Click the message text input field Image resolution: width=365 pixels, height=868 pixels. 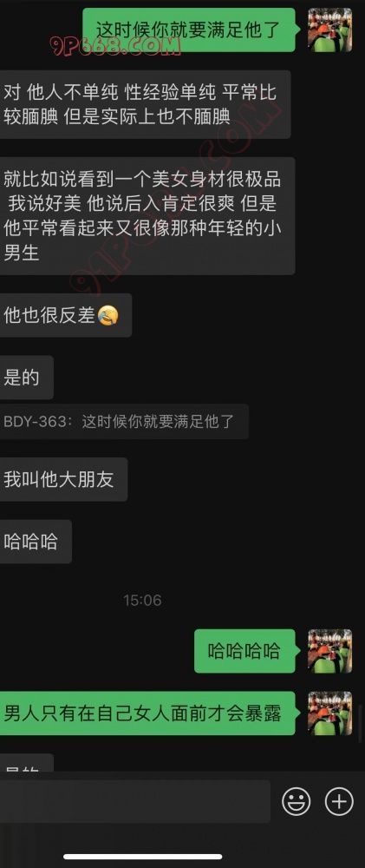[x=135, y=801]
